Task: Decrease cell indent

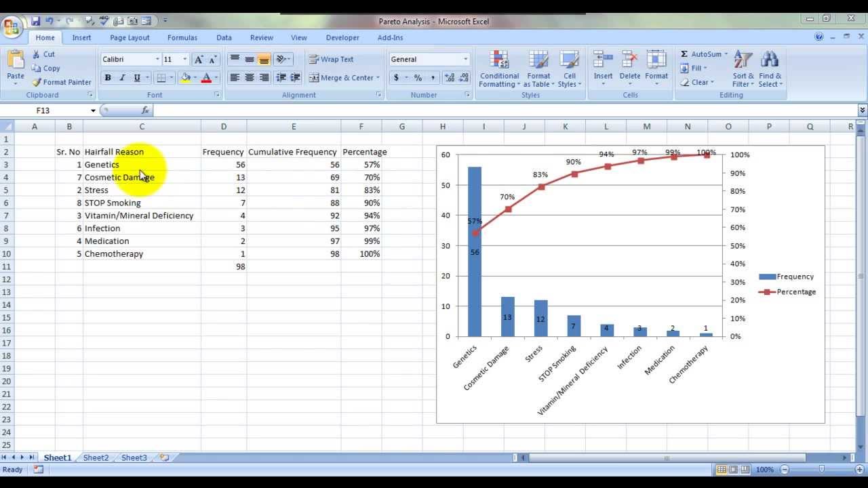Action: [x=281, y=78]
